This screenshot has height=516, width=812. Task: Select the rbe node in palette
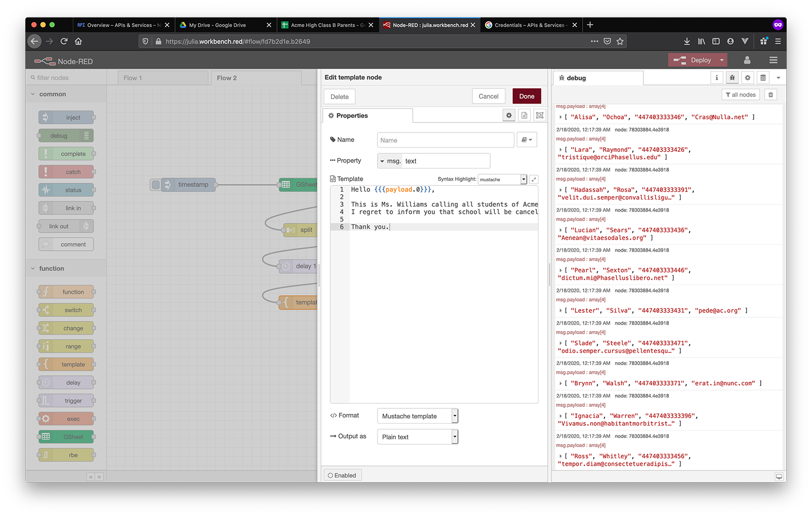(x=66, y=455)
